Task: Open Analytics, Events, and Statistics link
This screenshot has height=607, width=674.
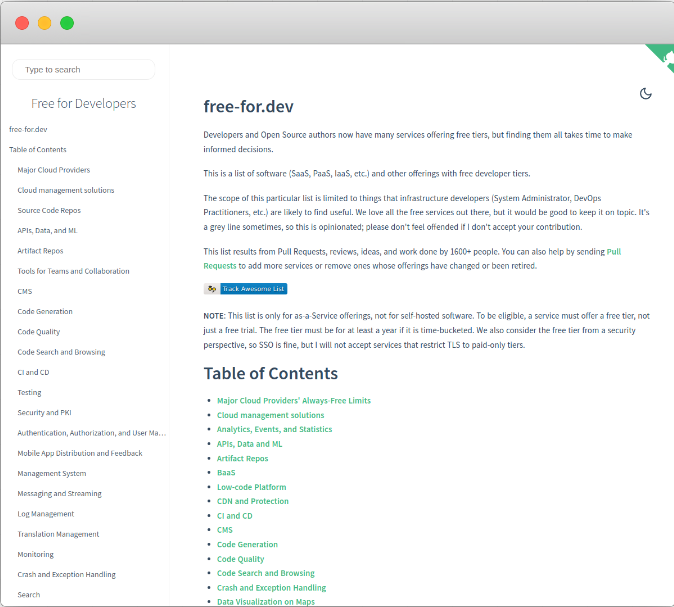Action: click(x=274, y=429)
